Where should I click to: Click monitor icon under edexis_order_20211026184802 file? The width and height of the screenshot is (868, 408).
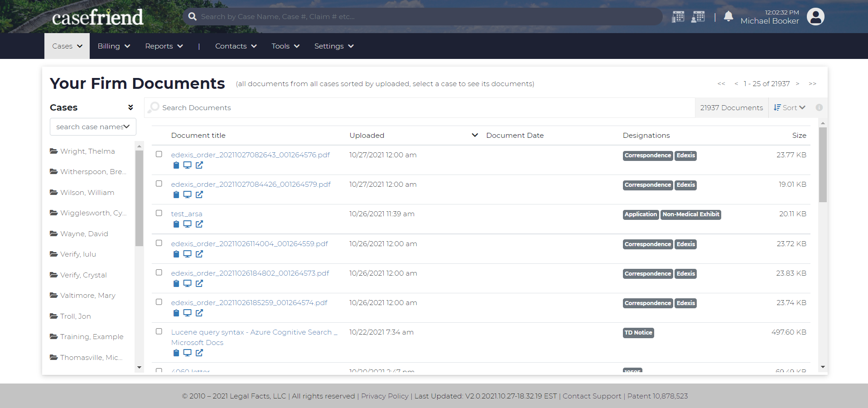click(x=187, y=283)
